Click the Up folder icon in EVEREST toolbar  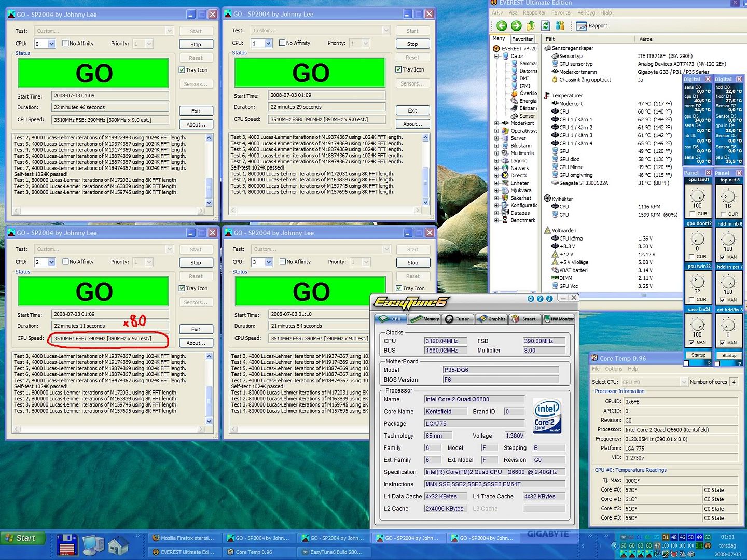pos(531,25)
